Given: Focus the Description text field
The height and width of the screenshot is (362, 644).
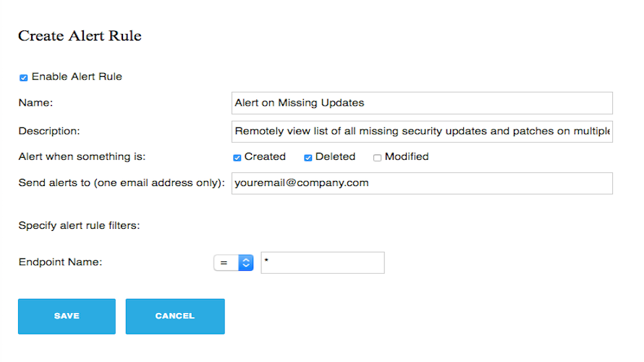Looking at the screenshot, I should pos(422,131).
